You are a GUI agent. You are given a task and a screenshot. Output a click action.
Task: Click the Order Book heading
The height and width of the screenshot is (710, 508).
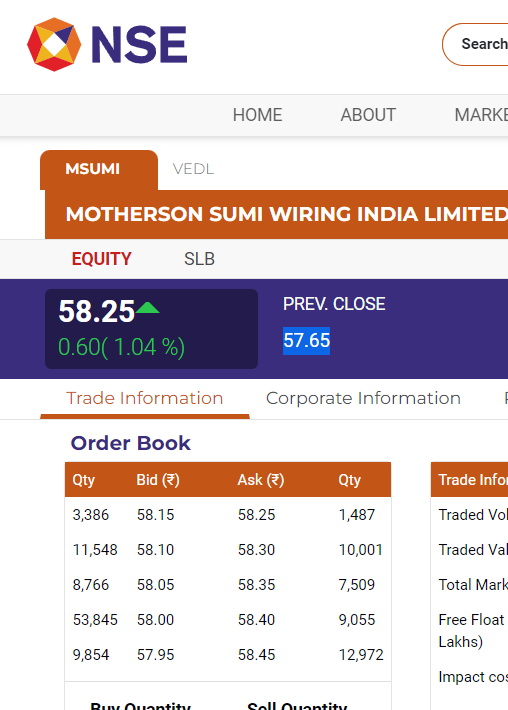pos(130,443)
